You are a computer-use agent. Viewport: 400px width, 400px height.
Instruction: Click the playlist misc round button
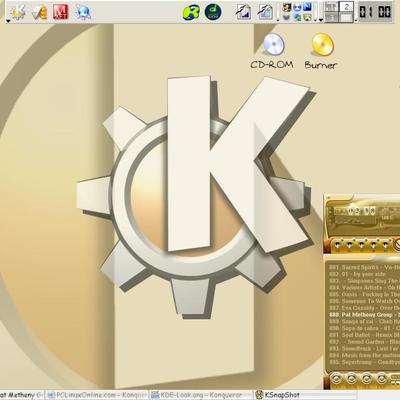tap(382, 379)
